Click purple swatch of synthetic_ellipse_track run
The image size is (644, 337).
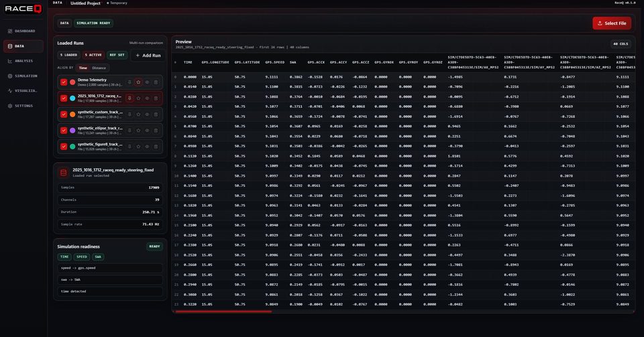click(72, 131)
